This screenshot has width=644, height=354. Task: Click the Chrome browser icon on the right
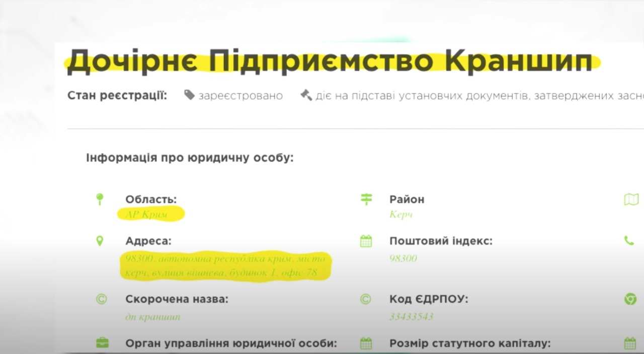click(x=630, y=299)
